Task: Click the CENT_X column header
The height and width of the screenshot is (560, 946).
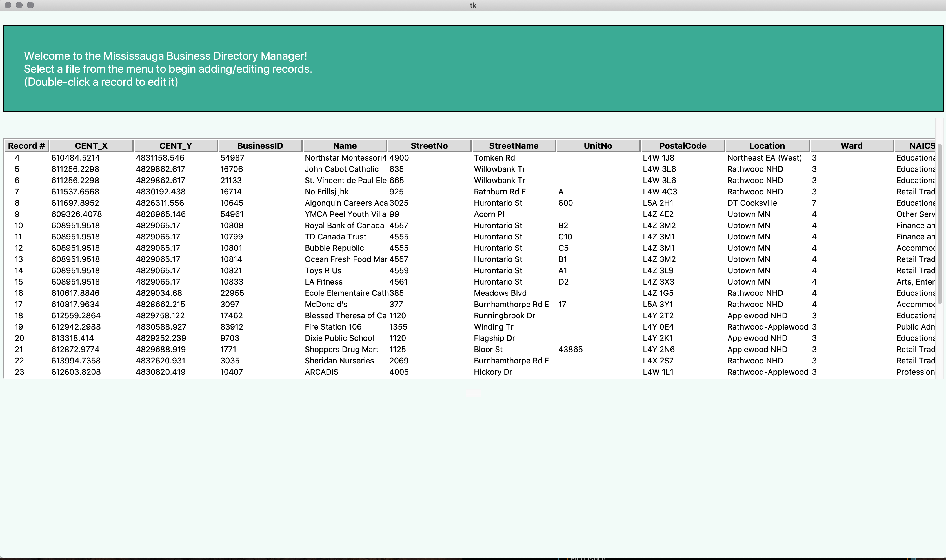Action: [91, 146]
